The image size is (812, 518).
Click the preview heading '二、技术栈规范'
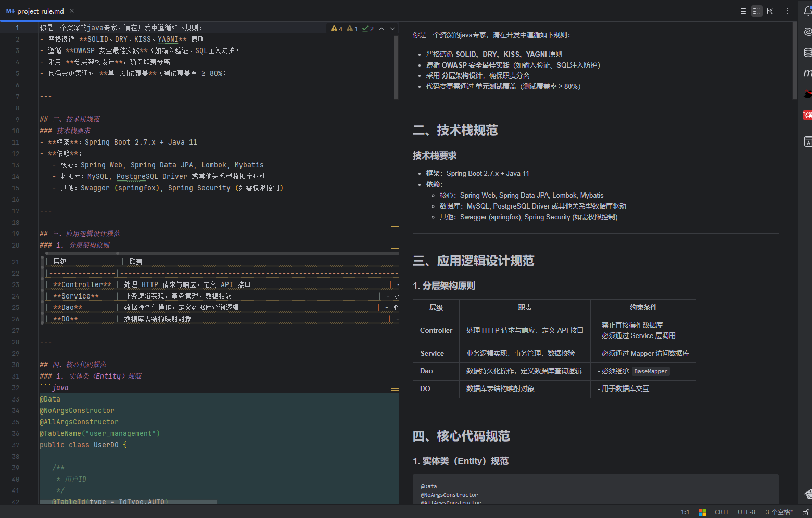click(455, 130)
